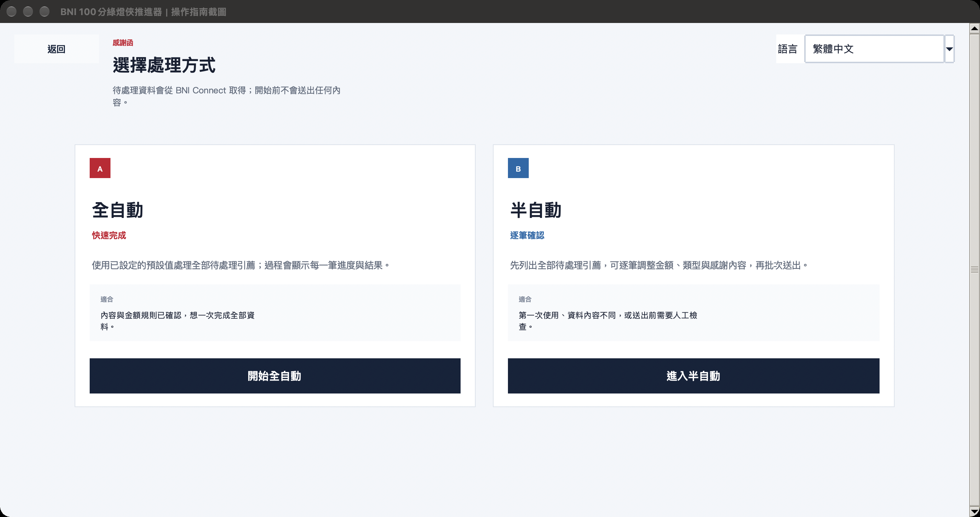980x517 pixels.
Task: Click the 選擇處理方式 page title
Action: (164, 65)
